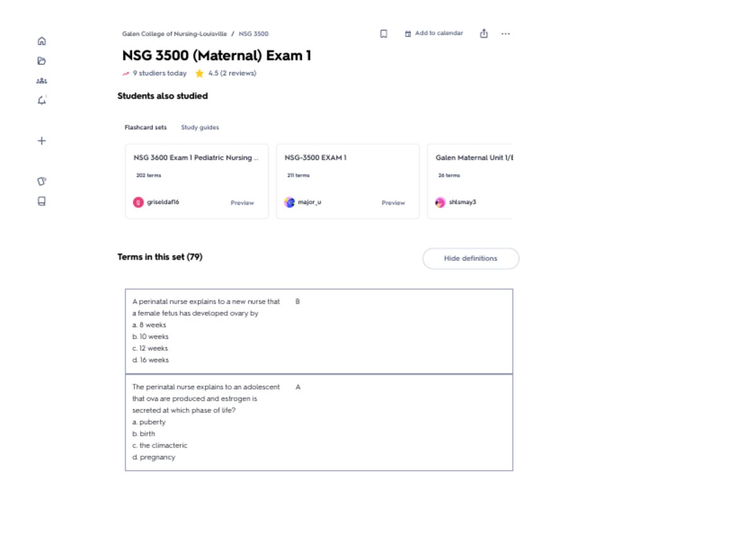Click the 26 terms label

pos(449,176)
